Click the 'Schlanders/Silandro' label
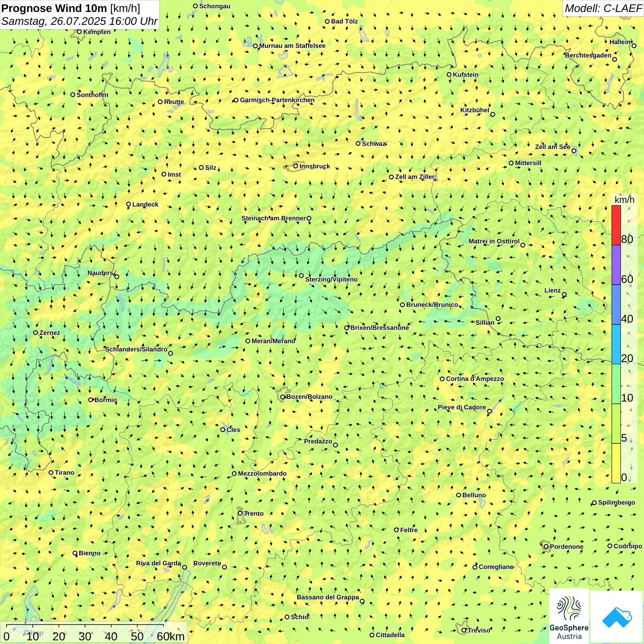Image resolution: width=644 pixels, height=644 pixels. click(136, 349)
